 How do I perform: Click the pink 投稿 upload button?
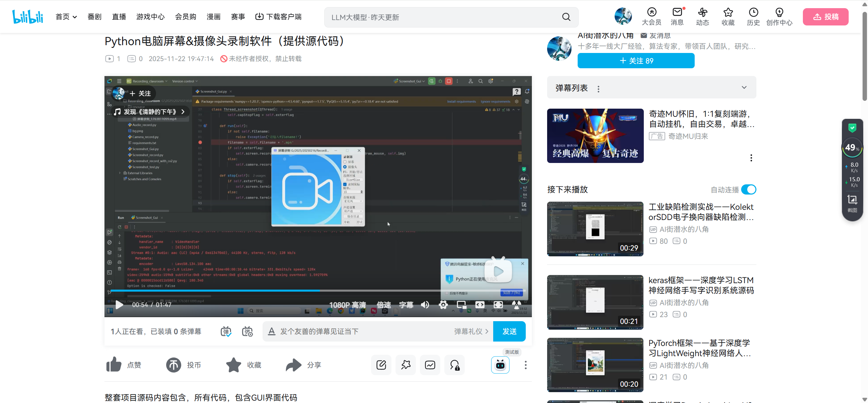(x=825, y=17)
